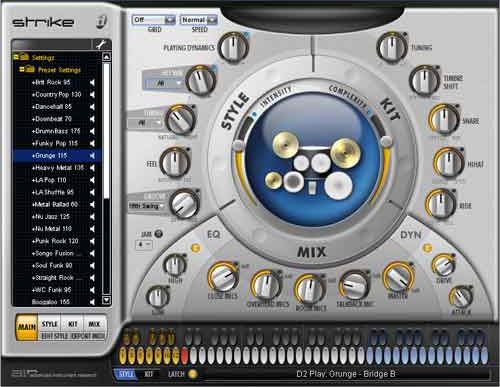Image resolution: width=500 pixels, height=387 pixels.
Task: Click the search field above the preset list
Action: click(x=52, y=44)
